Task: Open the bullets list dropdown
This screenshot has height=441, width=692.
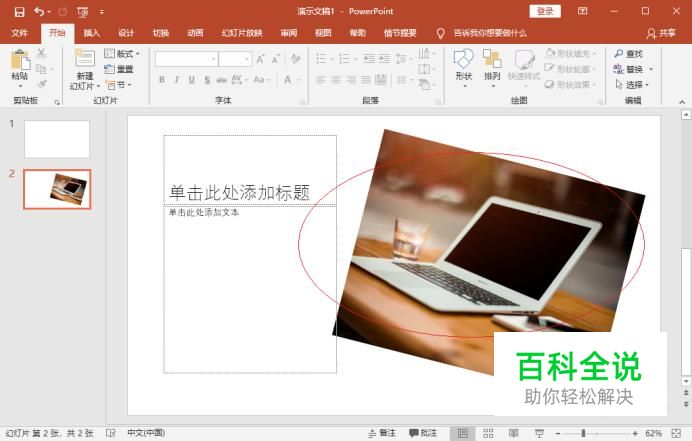Action: 332,59
